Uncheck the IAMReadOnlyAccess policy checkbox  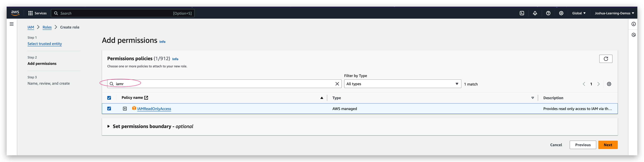[x=109, y=109]
